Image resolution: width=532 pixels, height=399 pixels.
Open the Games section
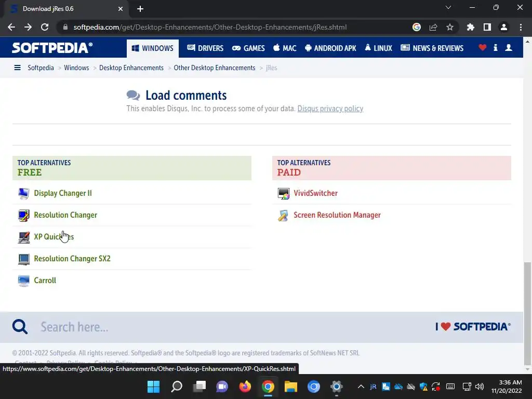click(248, 48)
